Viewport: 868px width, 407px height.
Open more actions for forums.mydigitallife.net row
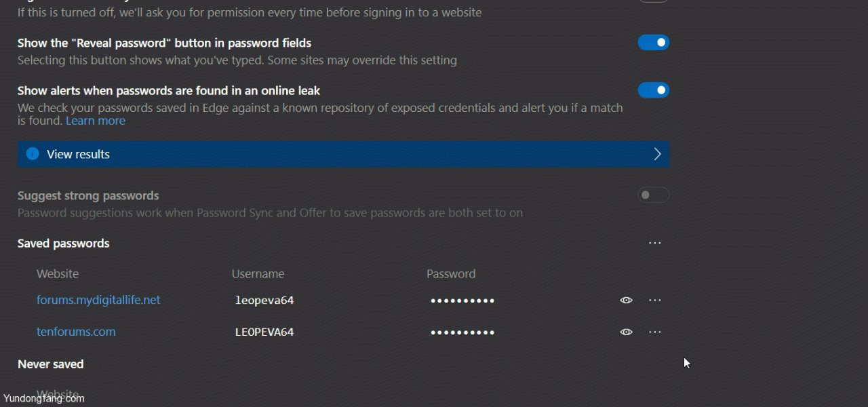coord(654,300)
